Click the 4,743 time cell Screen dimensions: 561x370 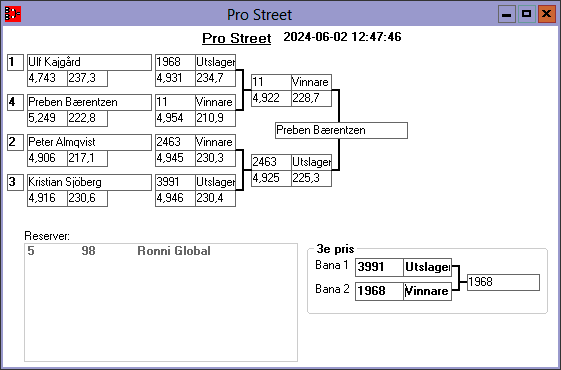47,78
